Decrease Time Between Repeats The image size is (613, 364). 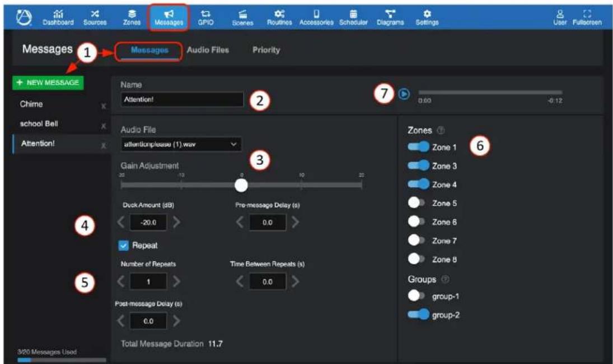[x=240, y=282]
